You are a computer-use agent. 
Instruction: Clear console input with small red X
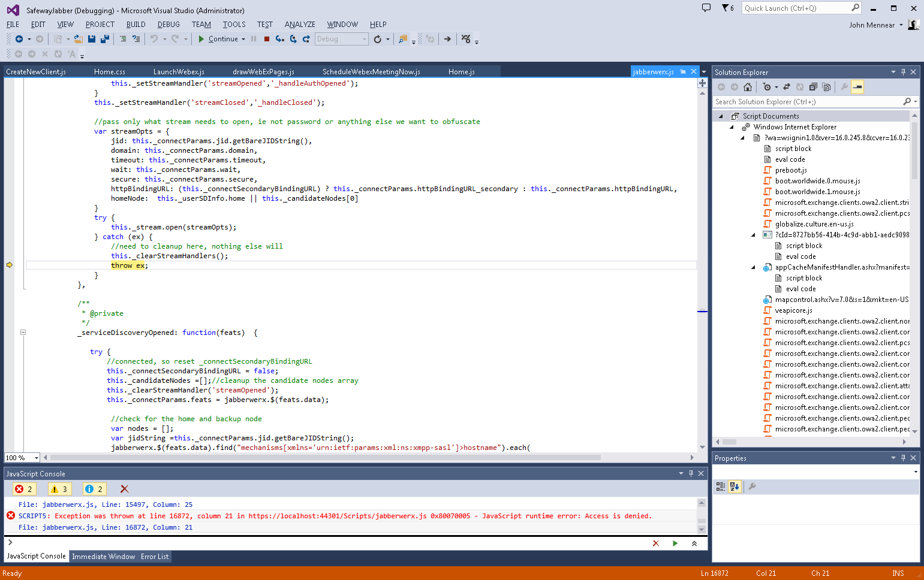pos(656,543)
